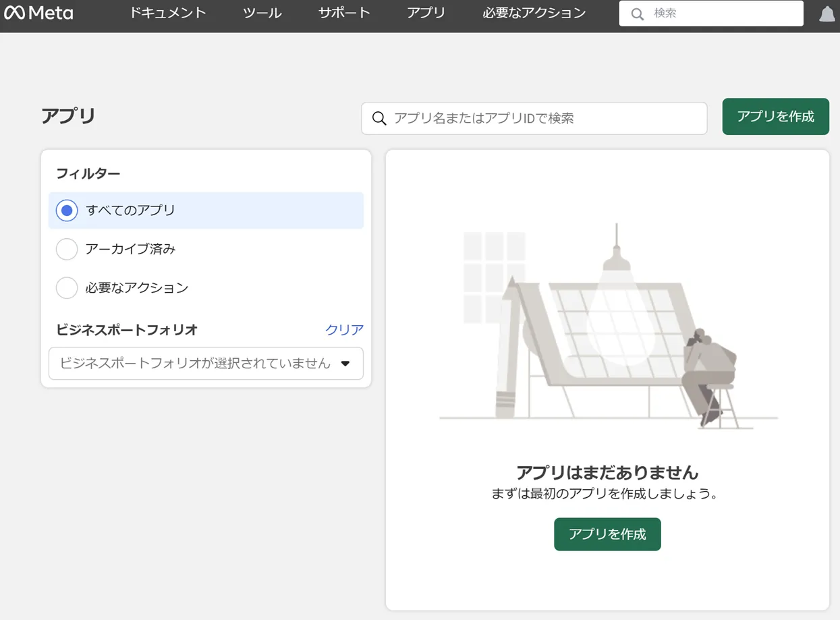
Task: Click アプリを作成 below the empty state message
Action: point(607,534)
